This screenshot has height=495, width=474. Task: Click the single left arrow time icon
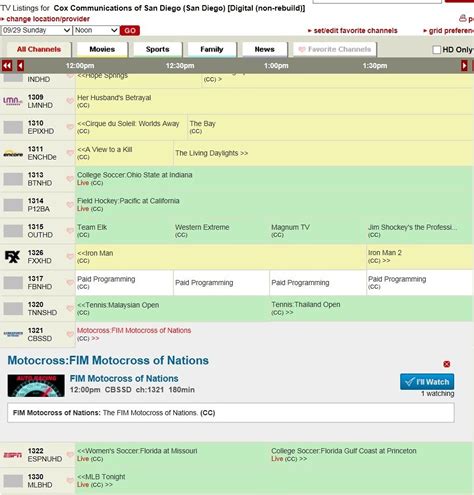click(x=21, y=66)
